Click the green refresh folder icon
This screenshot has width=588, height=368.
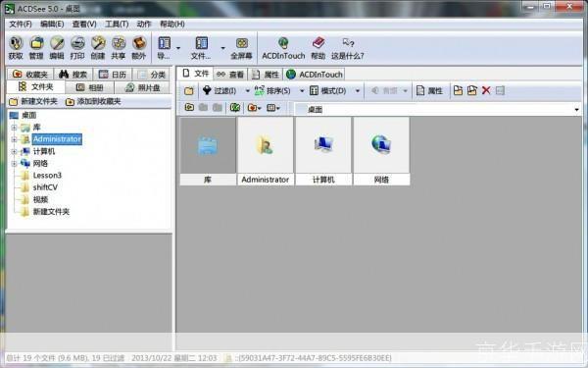235,108
